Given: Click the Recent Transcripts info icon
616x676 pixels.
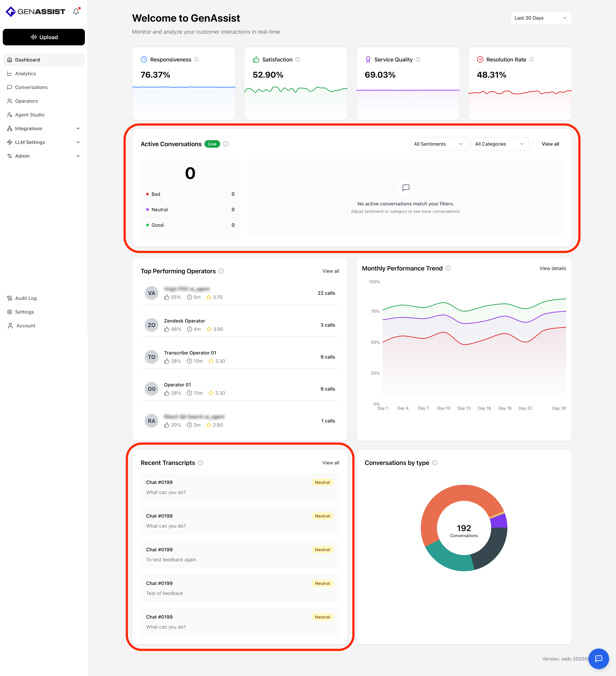Looking at the screenshot, I should coord(201,463).
